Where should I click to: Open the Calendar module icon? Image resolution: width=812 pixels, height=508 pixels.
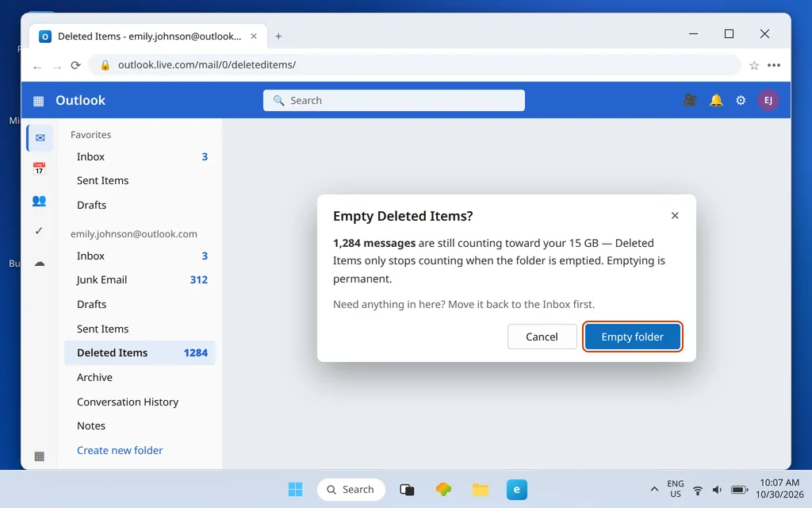39,168
